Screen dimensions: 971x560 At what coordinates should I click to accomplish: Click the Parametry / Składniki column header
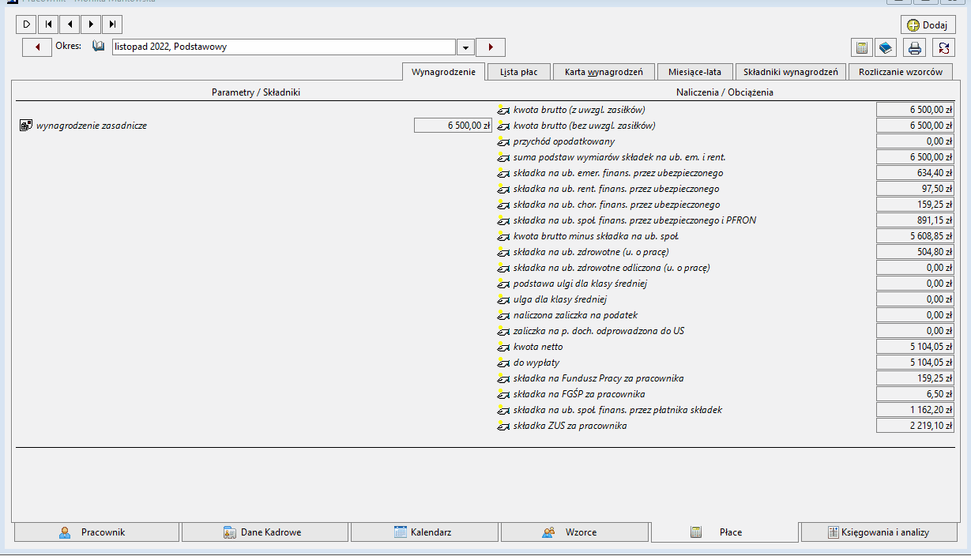coord(256,92)
